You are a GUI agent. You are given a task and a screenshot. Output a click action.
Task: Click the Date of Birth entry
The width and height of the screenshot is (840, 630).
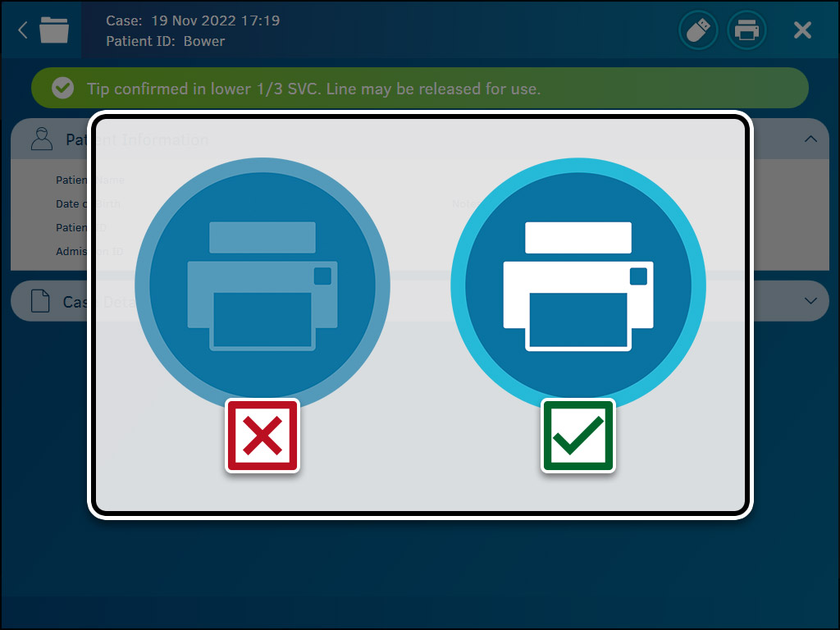pos(86,203)
